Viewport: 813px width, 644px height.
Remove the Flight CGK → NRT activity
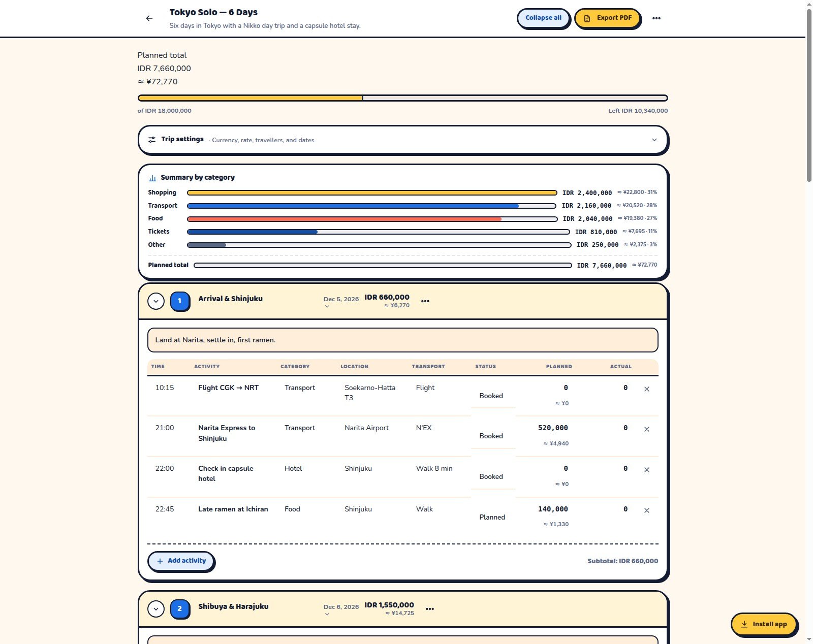click(647, 389)
